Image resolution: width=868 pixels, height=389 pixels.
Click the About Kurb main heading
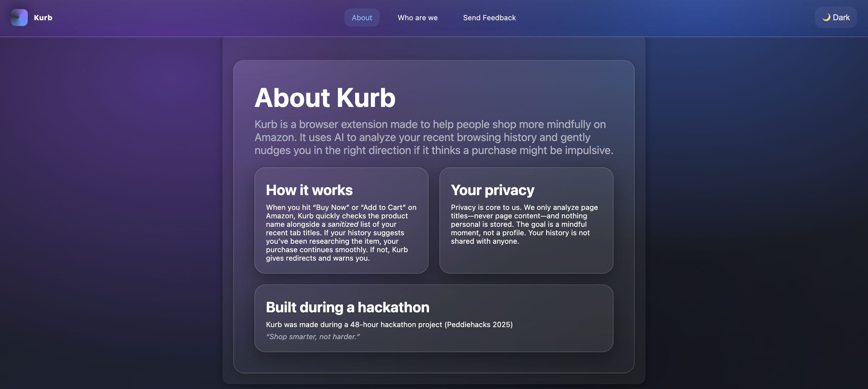pos(325,98)
